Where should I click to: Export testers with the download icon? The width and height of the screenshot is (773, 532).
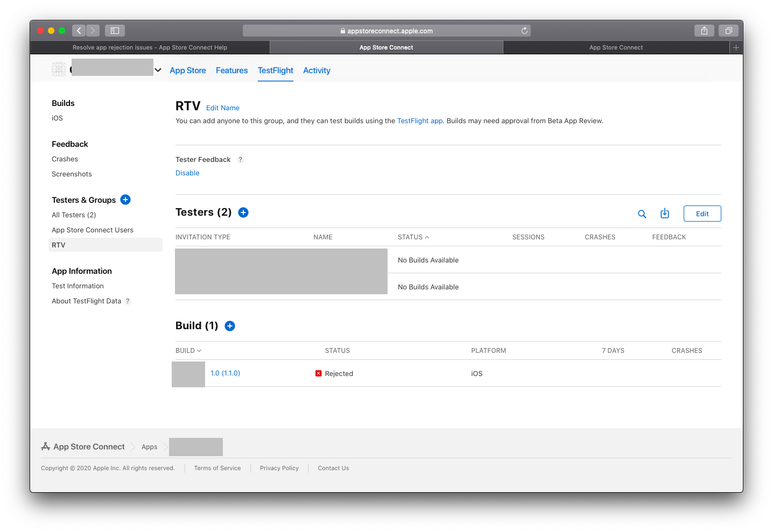(x=665, y=214)
